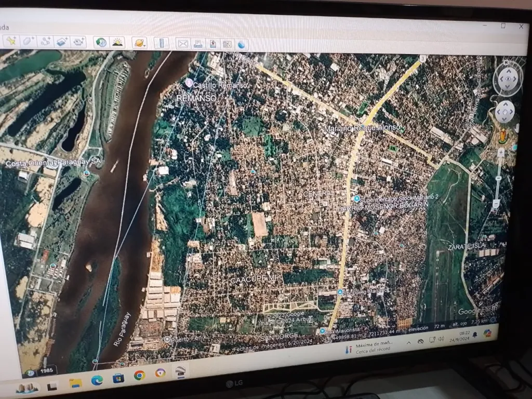Toggle sunlight across the landscape
This screenshot has height=399, width=532.
coord(117,43)
